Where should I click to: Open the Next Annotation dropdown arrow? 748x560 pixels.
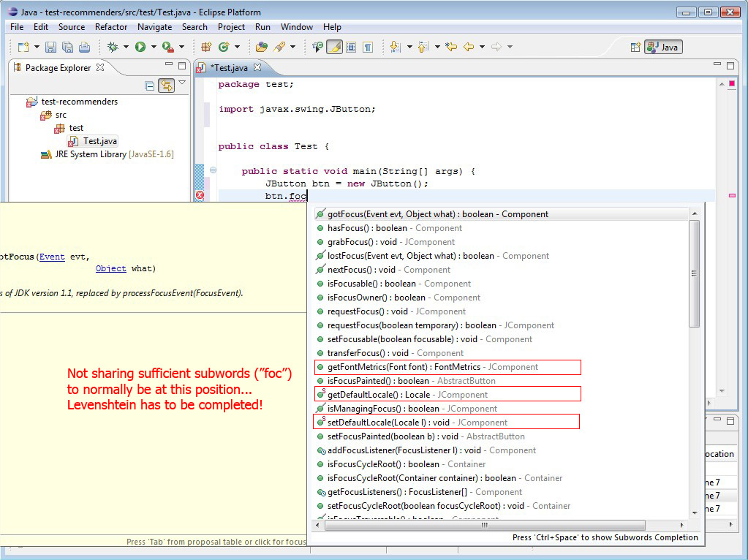[409, 47]
